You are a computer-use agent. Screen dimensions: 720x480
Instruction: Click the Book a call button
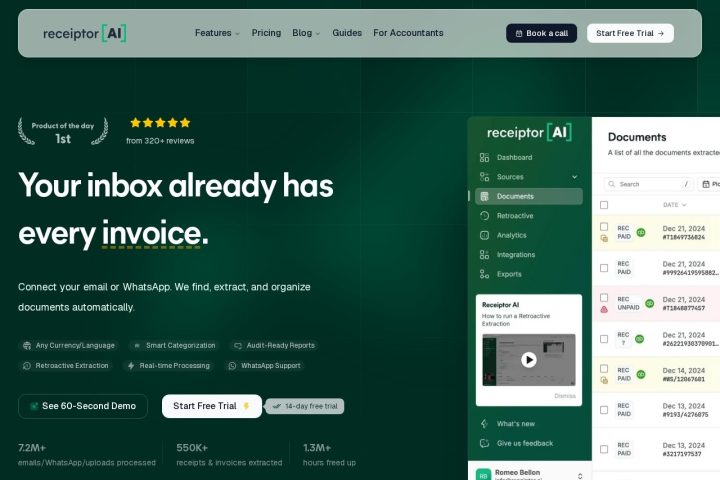pos(541,33)
